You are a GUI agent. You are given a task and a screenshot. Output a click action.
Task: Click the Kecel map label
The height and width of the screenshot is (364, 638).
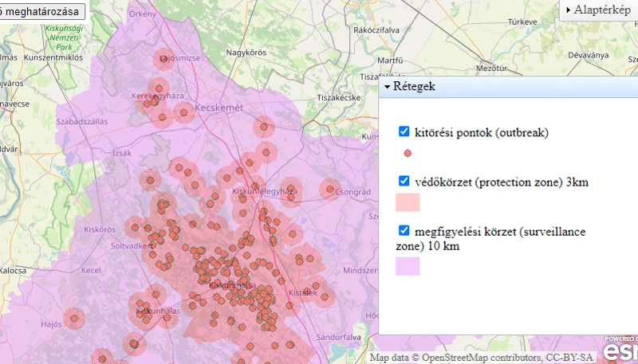point(91,270)
